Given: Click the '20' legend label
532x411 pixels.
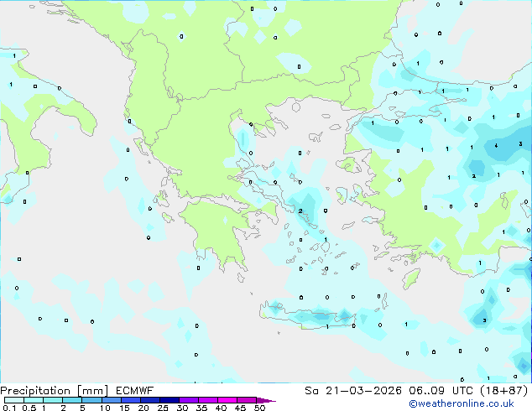Looking at the screenshot, I should tap(143, 408).
